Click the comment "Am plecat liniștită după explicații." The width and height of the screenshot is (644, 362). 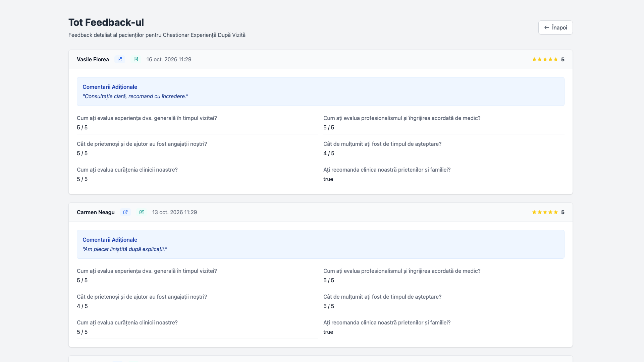[x=125, y=249]
